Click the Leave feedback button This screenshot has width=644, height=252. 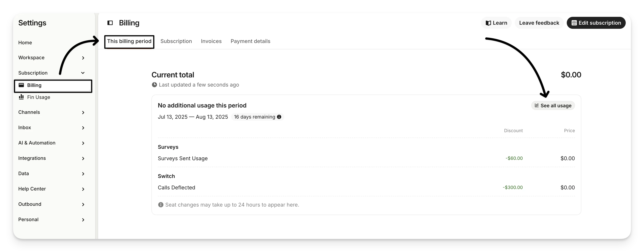coord(539,23)
